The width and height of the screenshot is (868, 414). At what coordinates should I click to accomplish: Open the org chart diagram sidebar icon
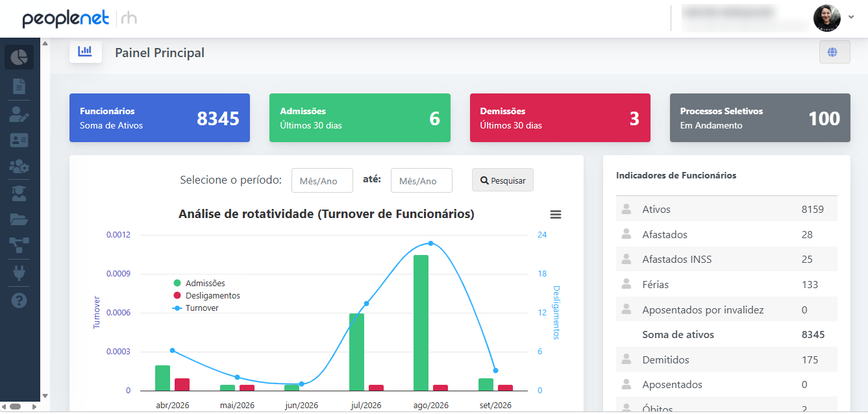click(19, 245)
